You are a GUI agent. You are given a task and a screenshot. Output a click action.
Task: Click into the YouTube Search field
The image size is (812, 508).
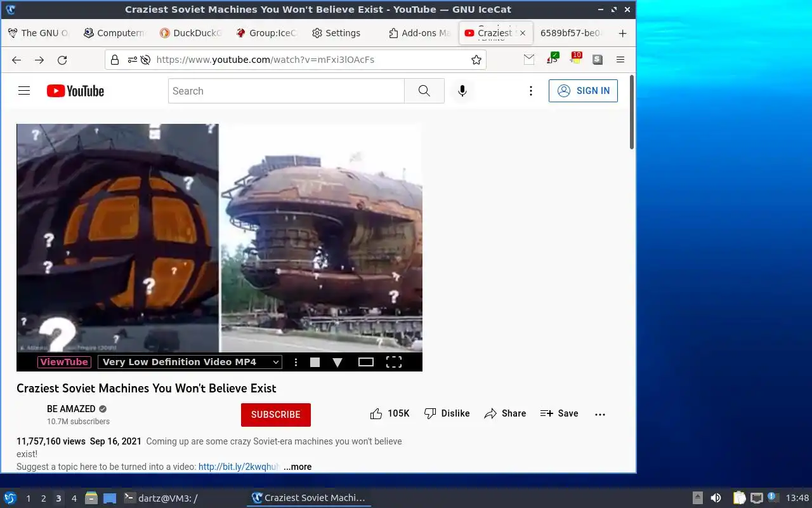click(x=286, y=91)
